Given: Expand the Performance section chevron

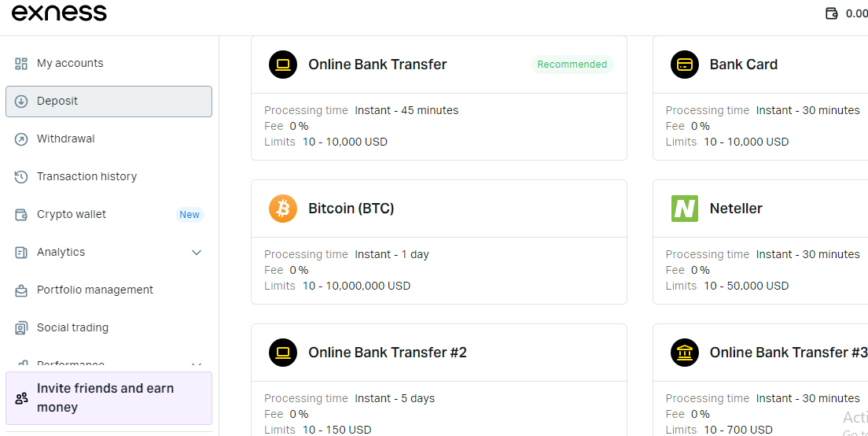Looking at the screenshot, I should tap(196, 365).
